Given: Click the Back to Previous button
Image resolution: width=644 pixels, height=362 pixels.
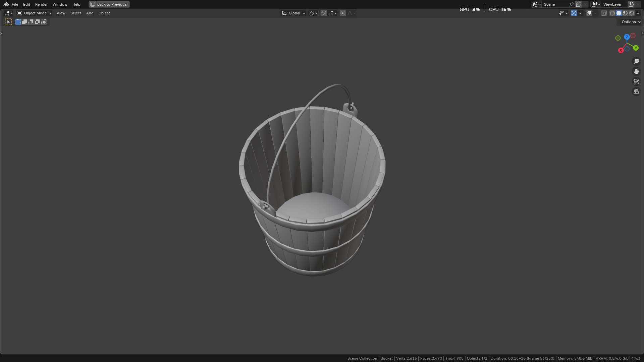Looking at the screenshot, I should [x=109, y=4].
